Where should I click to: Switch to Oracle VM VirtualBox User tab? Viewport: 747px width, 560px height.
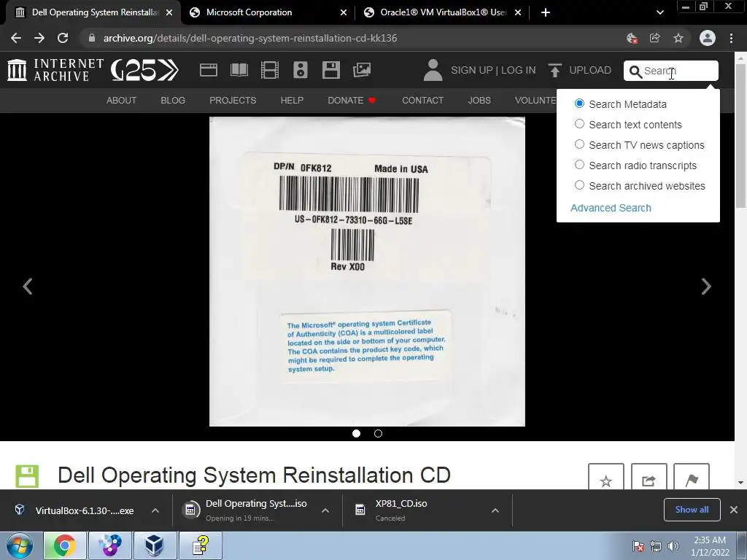442,12
